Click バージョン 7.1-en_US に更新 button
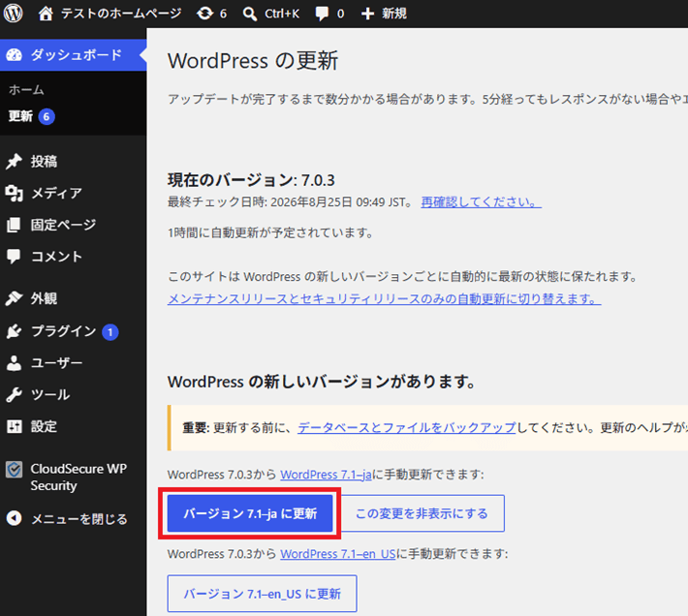This screenshot has width=688, height=616. click(x=262, y=594)
